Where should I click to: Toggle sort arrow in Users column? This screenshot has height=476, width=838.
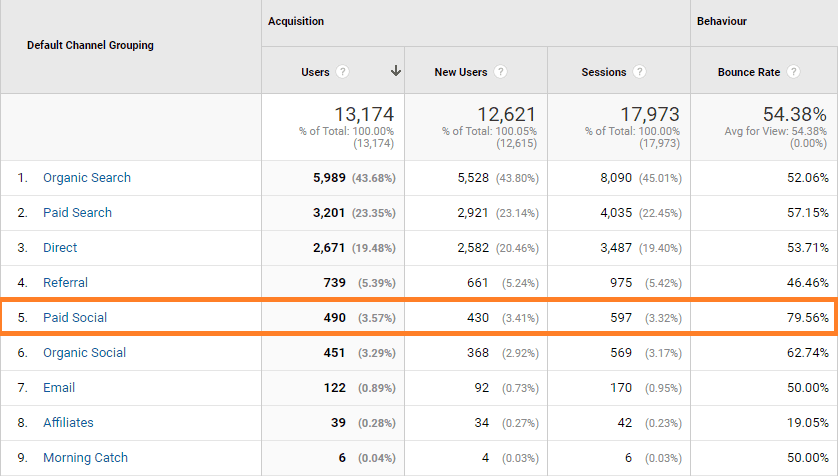point(395,71)
